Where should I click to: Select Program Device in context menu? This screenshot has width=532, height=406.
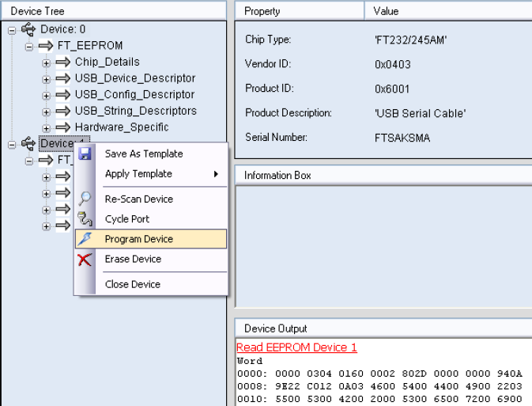pos(151,239)
